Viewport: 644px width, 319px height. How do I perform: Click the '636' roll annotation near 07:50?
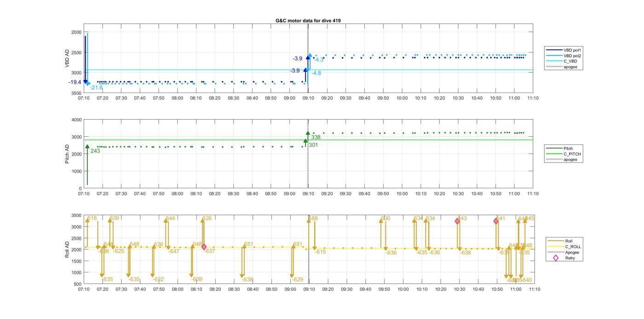click(159, 244)
